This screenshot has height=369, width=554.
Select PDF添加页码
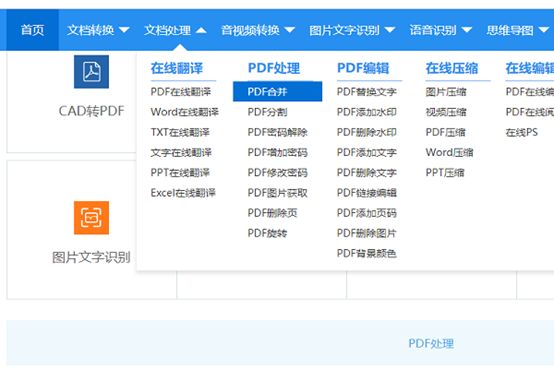coord(366,213)
